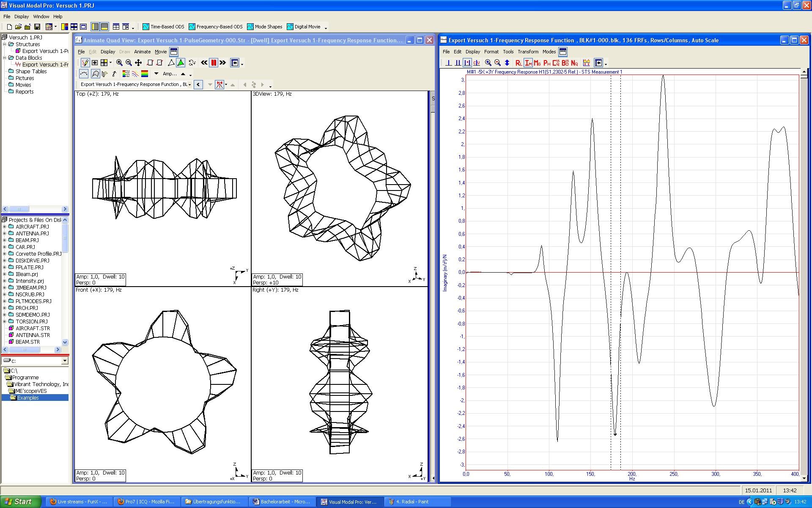Zoom out on the FRF graph
Image resolution: width=812 pixels, height=508 pixels.
coord(497,63)
